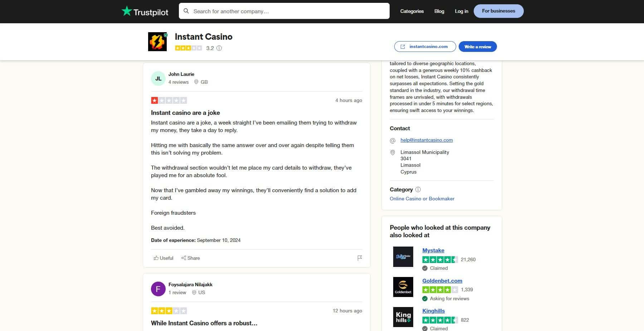Open the info icon next to the 3.2 rating
Image resolution: width=644 pixels, height=331 pixels.
coord(219,48)
